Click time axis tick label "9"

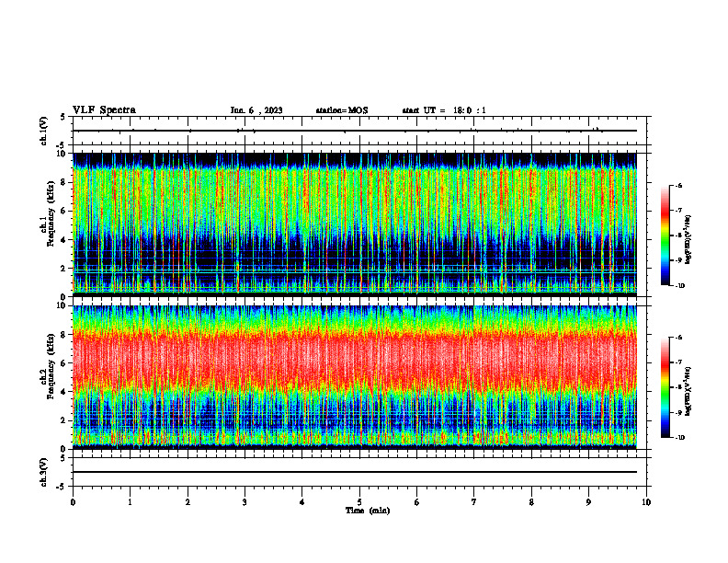(588, 502)
